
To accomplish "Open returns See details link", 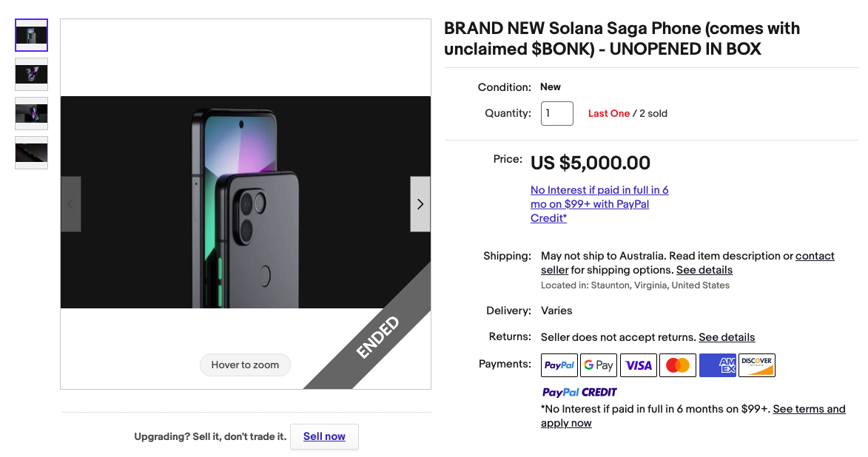I will click(727, 336).
